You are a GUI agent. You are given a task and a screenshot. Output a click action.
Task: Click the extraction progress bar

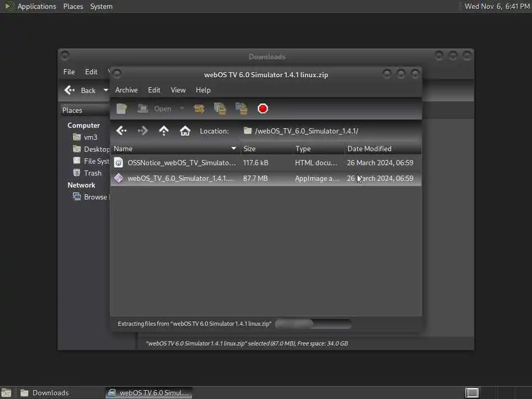[x=313, y=324]
